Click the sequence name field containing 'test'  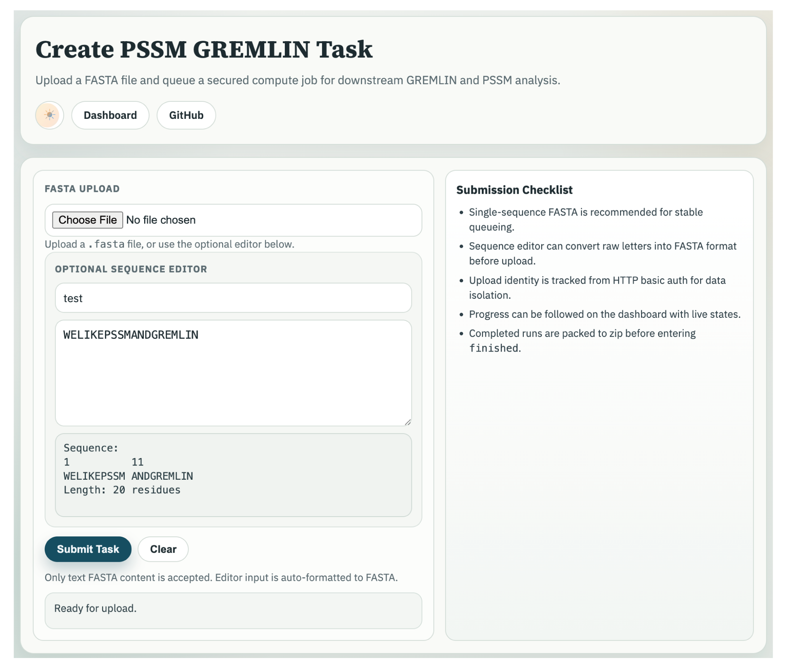(233, 298)
